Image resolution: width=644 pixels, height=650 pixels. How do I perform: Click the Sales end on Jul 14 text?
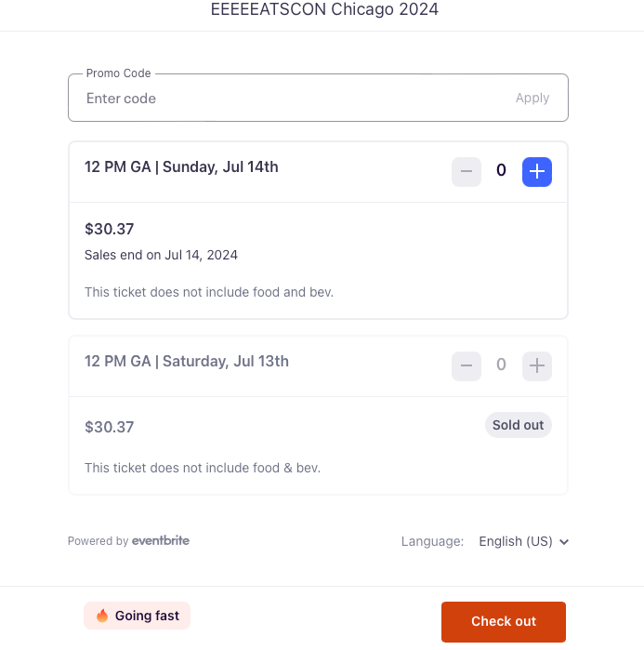tap(161, 255)
